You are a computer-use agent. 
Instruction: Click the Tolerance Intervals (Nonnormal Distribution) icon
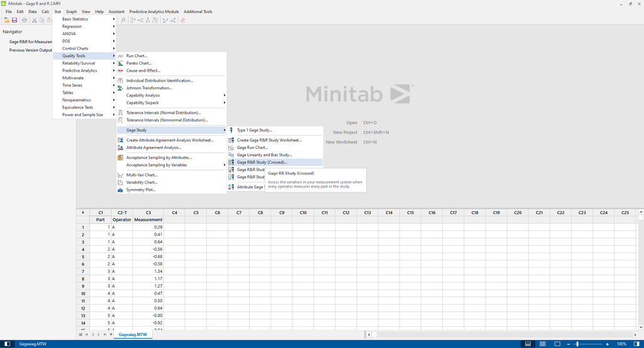(120, 120)
